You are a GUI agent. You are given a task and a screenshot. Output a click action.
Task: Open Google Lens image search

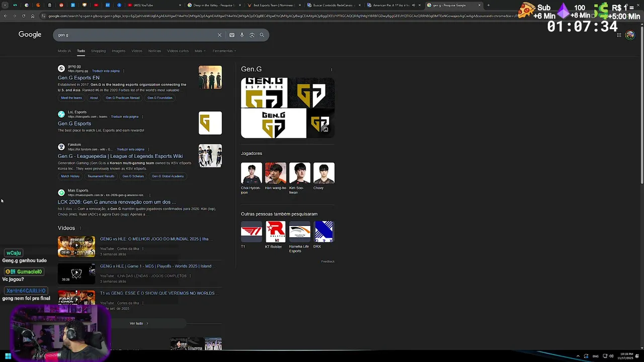252,35
